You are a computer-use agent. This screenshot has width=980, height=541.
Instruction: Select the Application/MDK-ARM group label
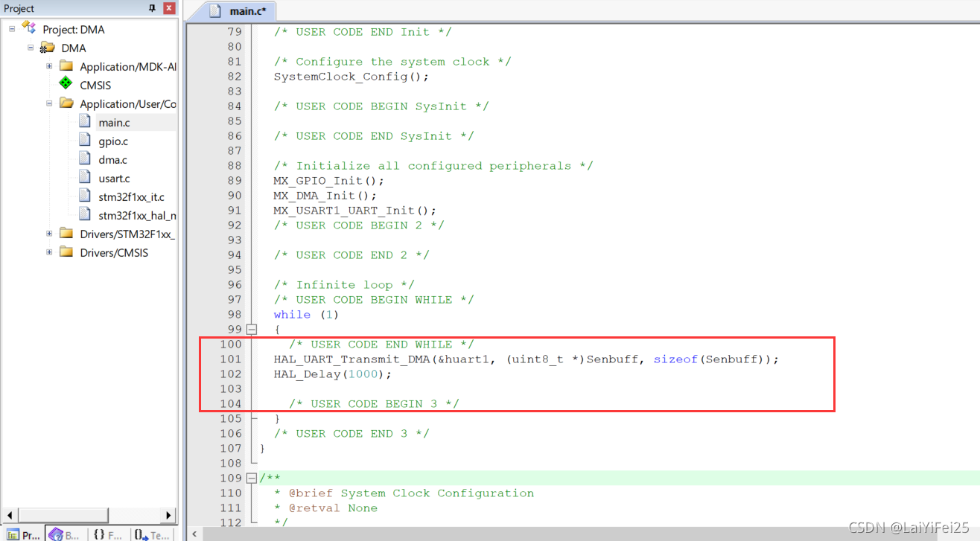point(128,66)
